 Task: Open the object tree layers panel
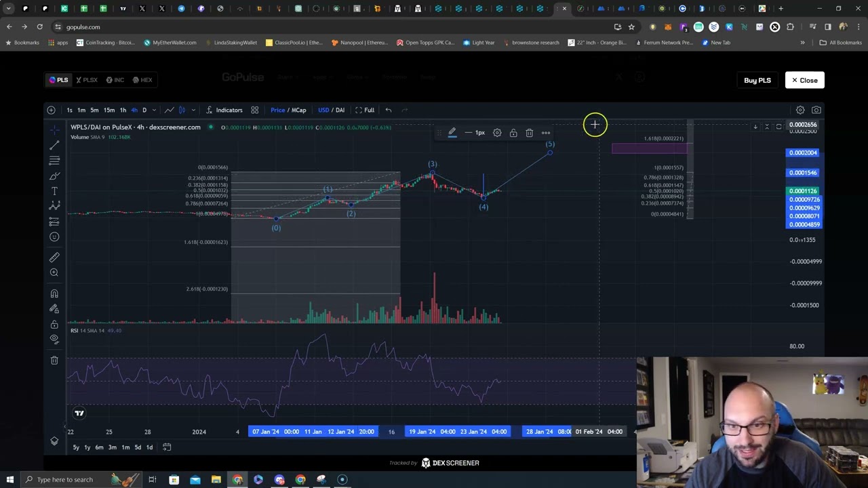coord(54,441)
